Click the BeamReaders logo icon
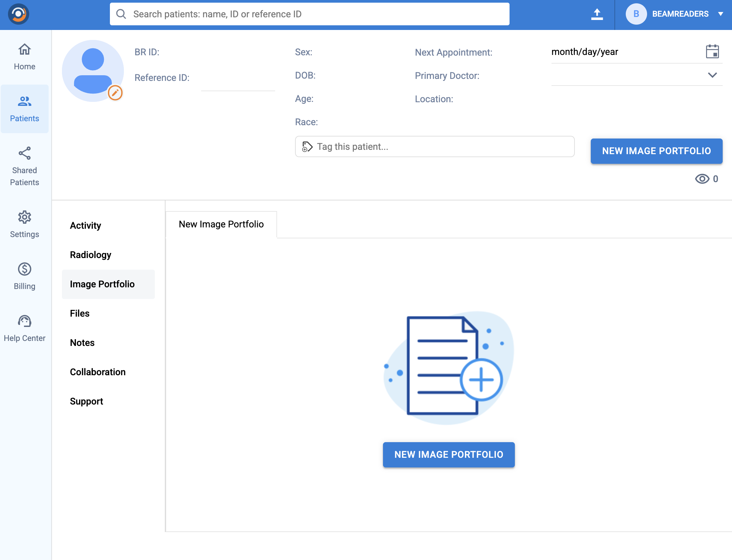Screen dimensions: 732x560 [18, 14]
